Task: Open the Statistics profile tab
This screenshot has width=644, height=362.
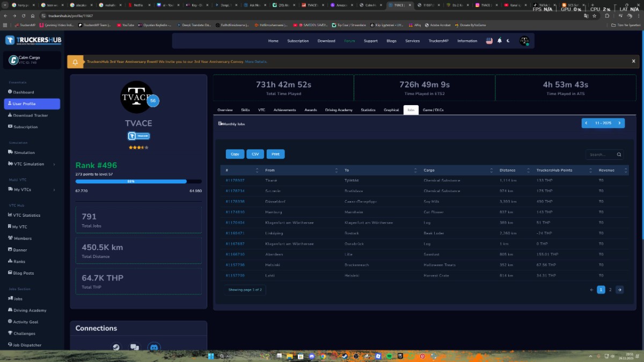Action: coord(368,110)
